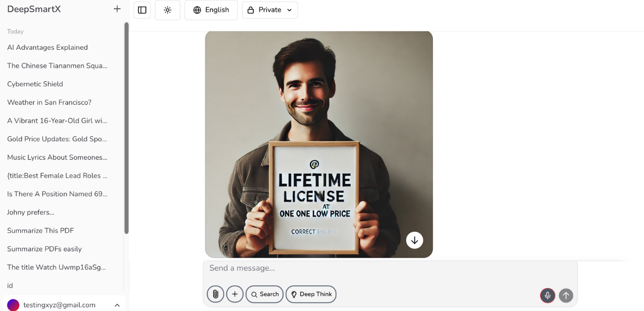This screenshot has width=644, height=311.
Task: Attach a file with paperclip icon
Action: point(216,294)
